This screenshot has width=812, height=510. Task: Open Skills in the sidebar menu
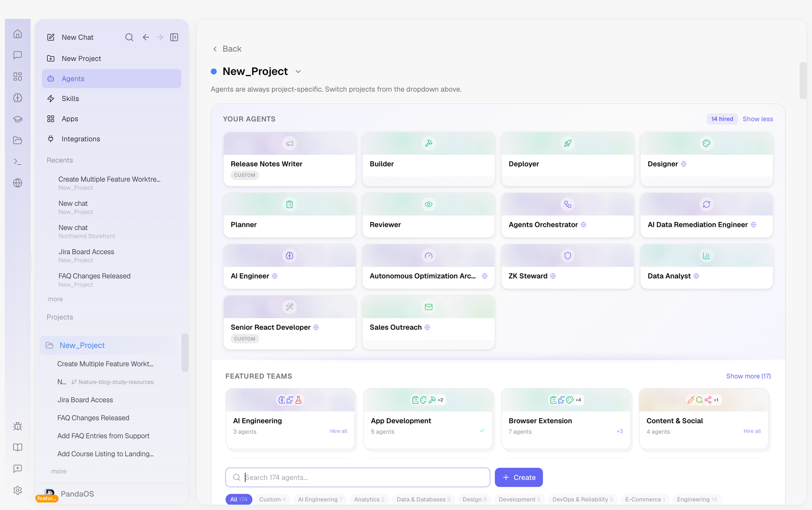[112, 99]
